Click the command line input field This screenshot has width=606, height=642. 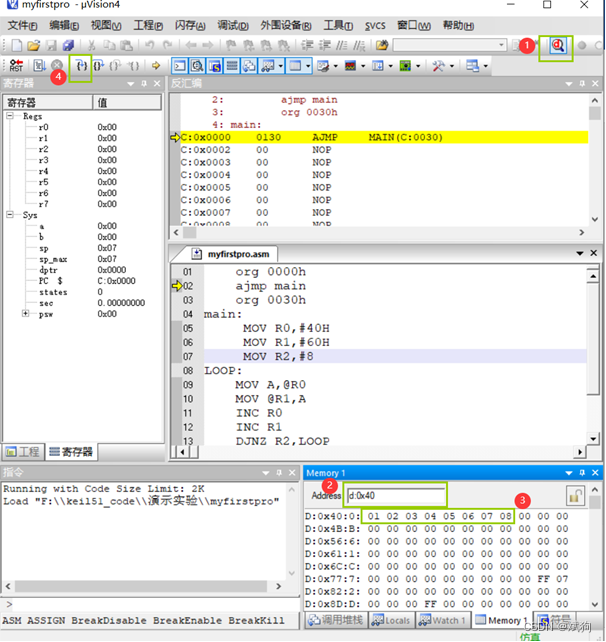pyautogui.click(x=154, y=604)
